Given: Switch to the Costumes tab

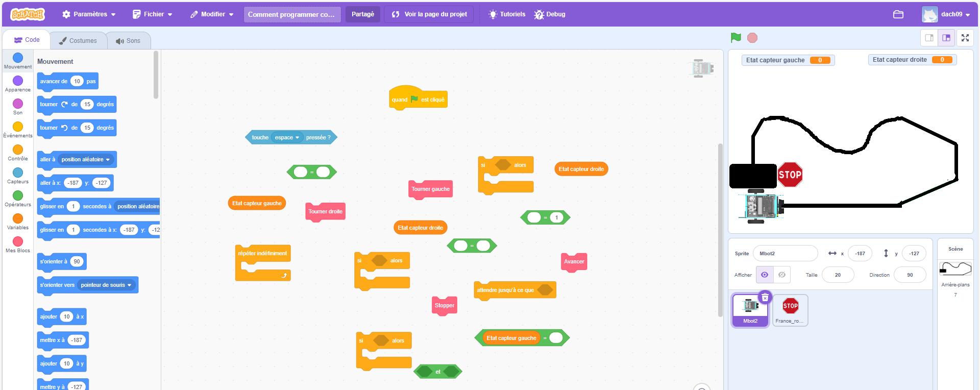Looking at the screenshot, I should 78,40.
